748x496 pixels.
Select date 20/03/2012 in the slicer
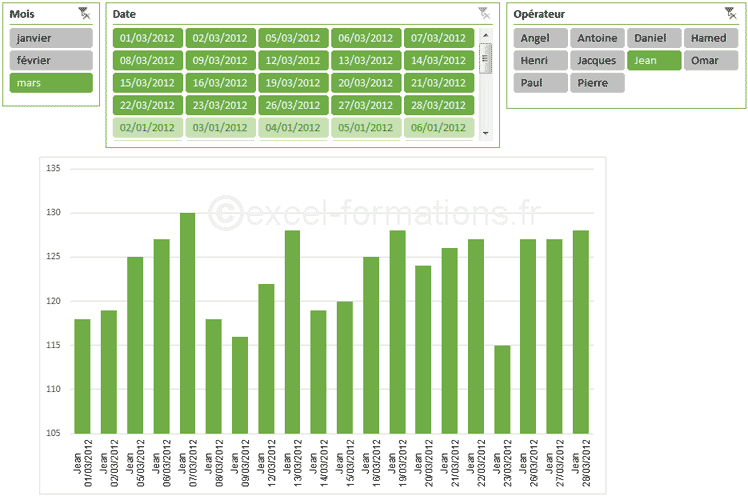click(x=366, y=83)
